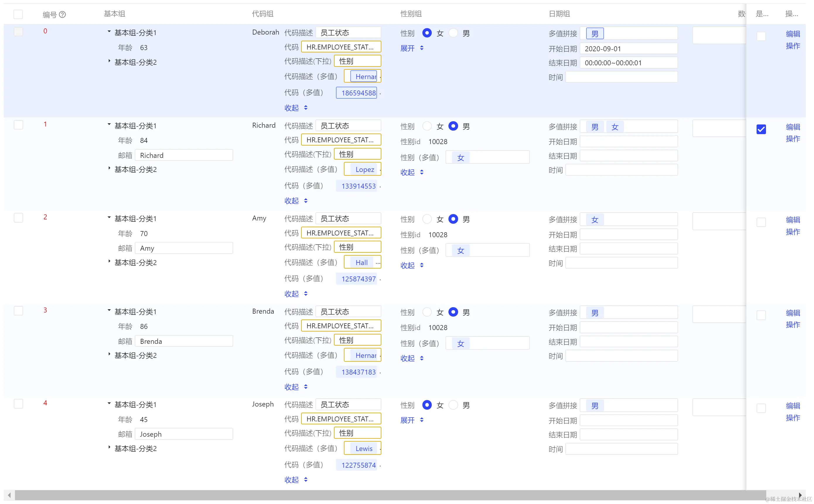Select 女 radio in Amy's row
The width and height of the screenshot is (814, 504).
click(x=427, y=219)
